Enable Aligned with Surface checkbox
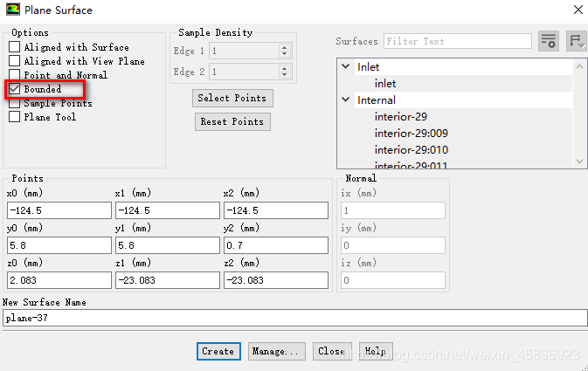Image resolution: width=588 pixels, height=371 pixels. [x=15, y=47]
